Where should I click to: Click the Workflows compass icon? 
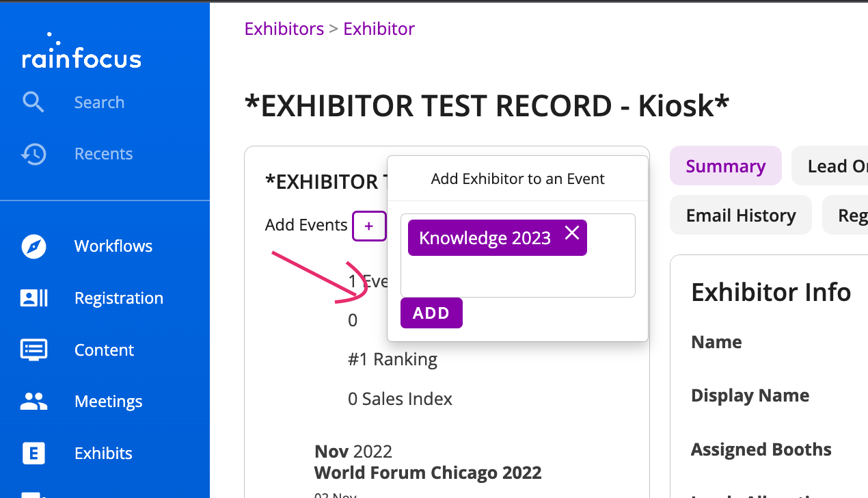coord(33,246)
